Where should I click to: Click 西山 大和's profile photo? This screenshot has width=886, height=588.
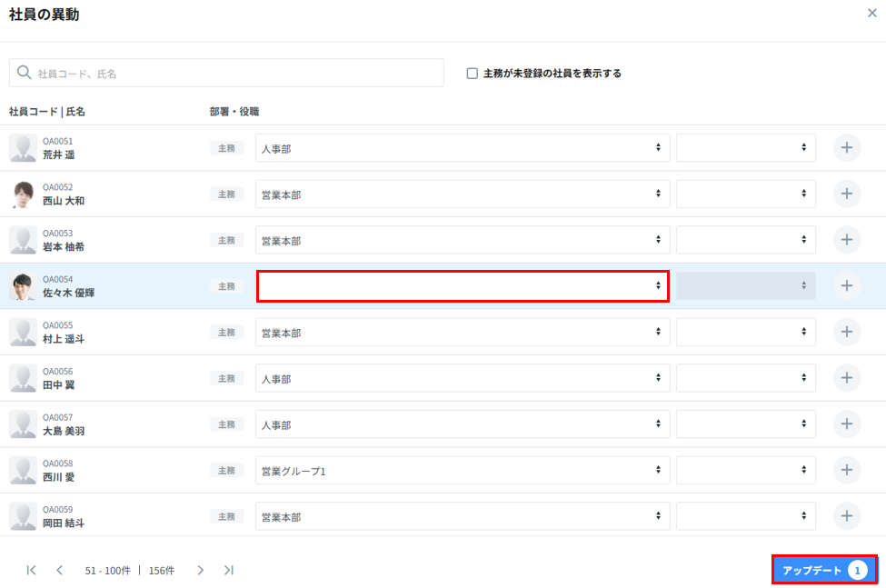24,194
